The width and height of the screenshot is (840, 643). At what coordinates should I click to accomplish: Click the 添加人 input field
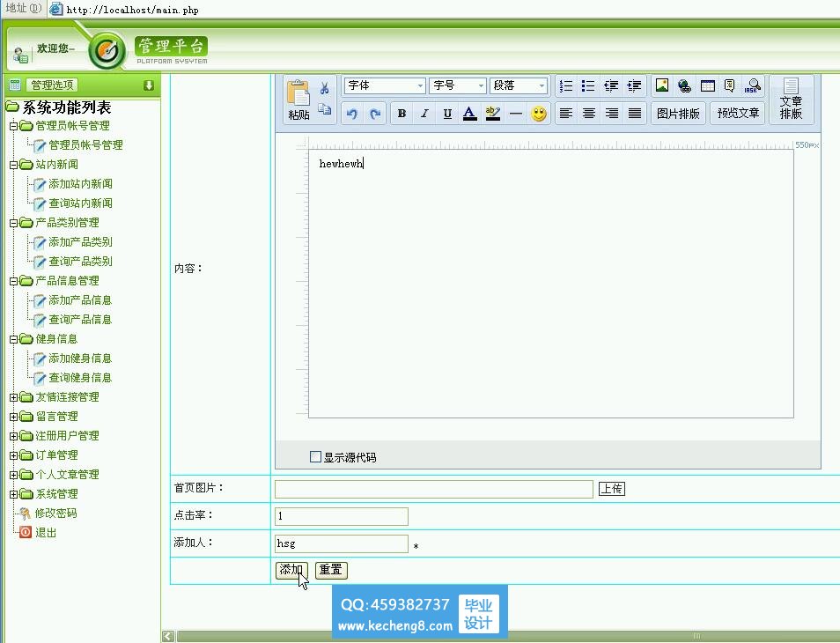pyautogui.click(x=342, y=543)
